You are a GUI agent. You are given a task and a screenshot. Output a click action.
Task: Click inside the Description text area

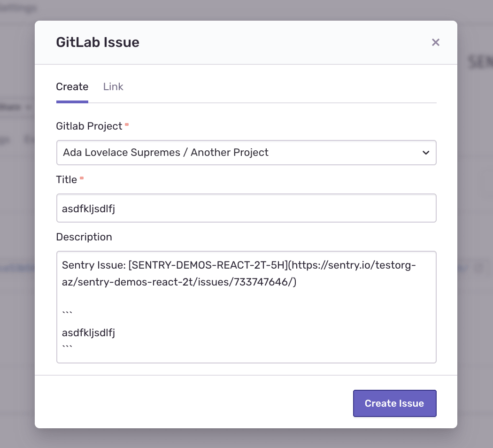246,307
